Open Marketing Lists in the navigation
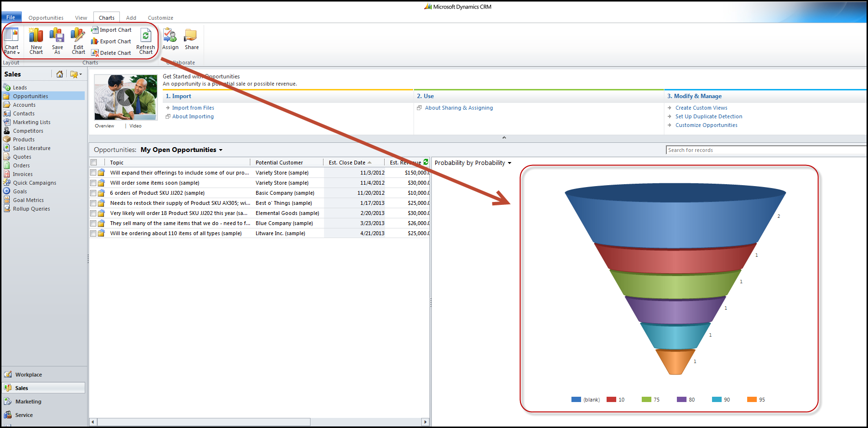Viewport: 868px width, 428px height. [31, 122]
